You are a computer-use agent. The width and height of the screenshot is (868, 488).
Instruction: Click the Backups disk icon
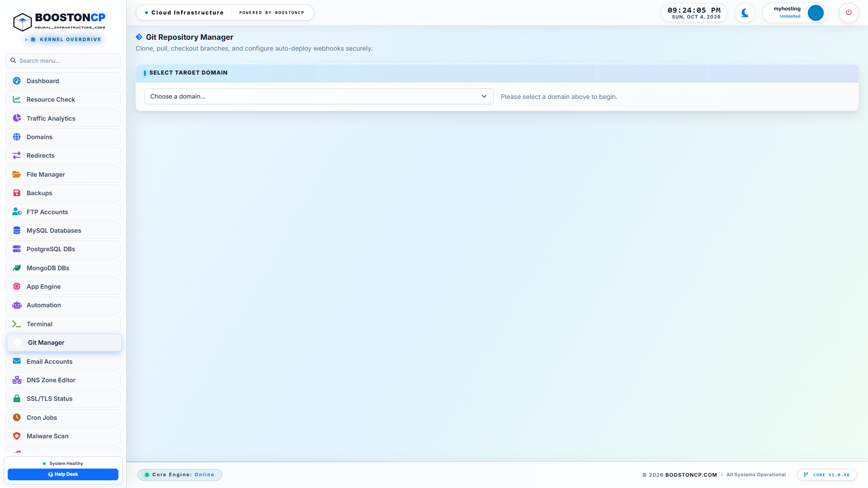(17, 193)
